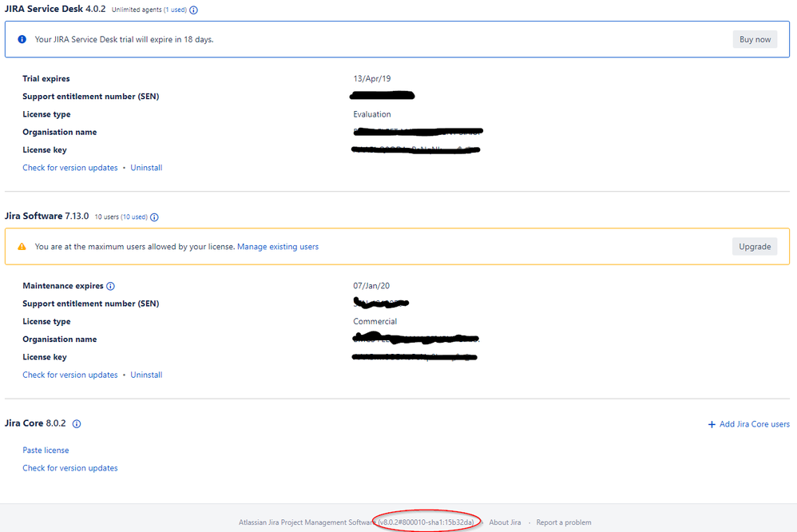Click blue info icon in trial expiry banner

[x=22, y=39]
